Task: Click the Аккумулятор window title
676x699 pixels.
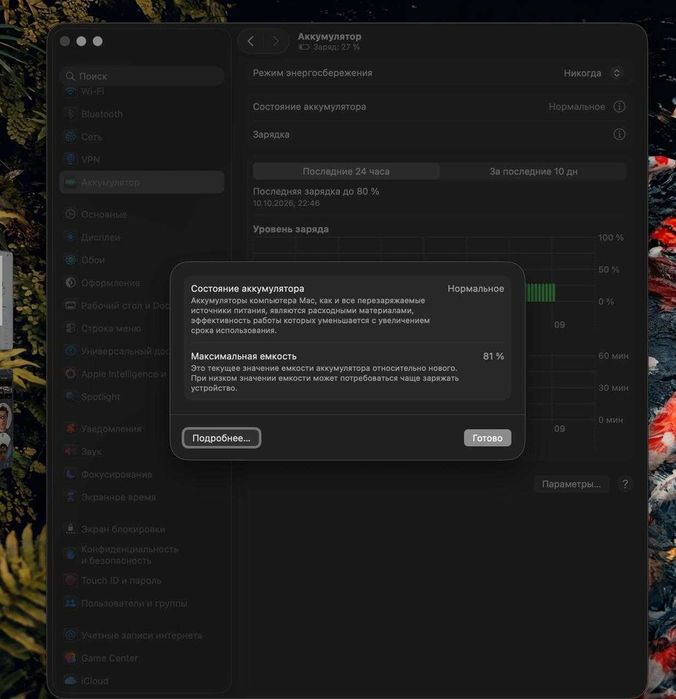Action: [329, 37]
